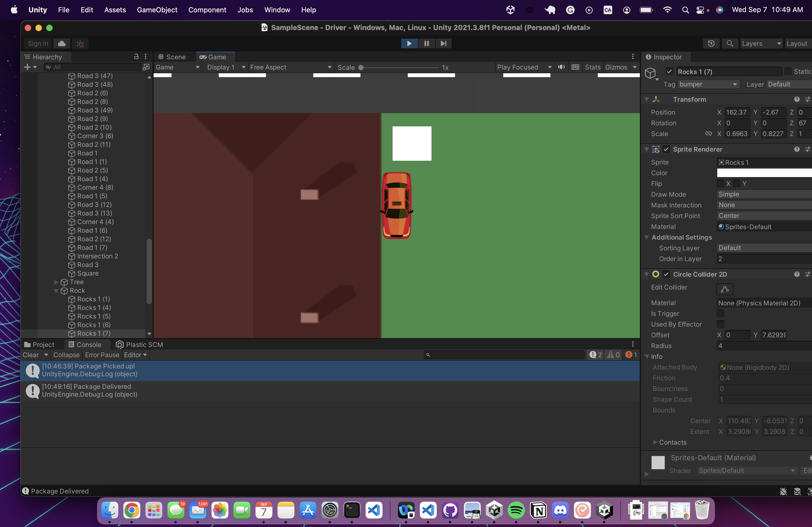This screenshot has width=812, height=527.
Task: Expand the Tree object in Hierarchy
Action: [x=56, y=282]
